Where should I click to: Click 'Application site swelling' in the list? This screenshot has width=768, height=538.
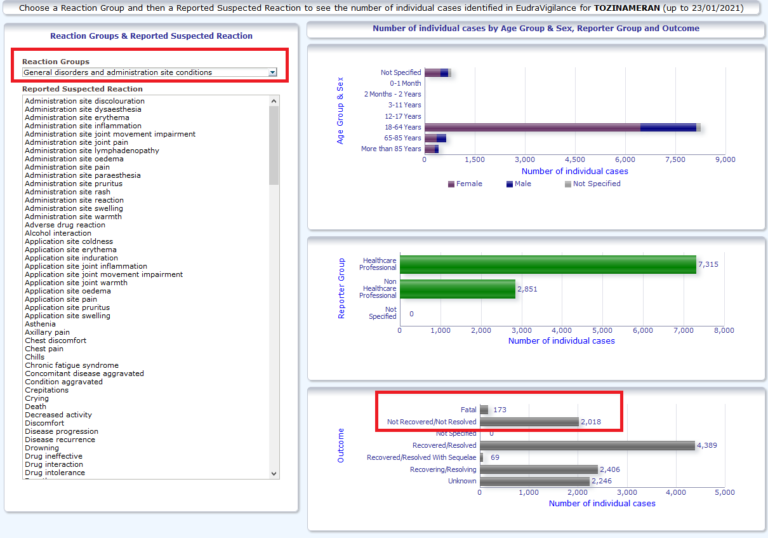click(67, 316)
